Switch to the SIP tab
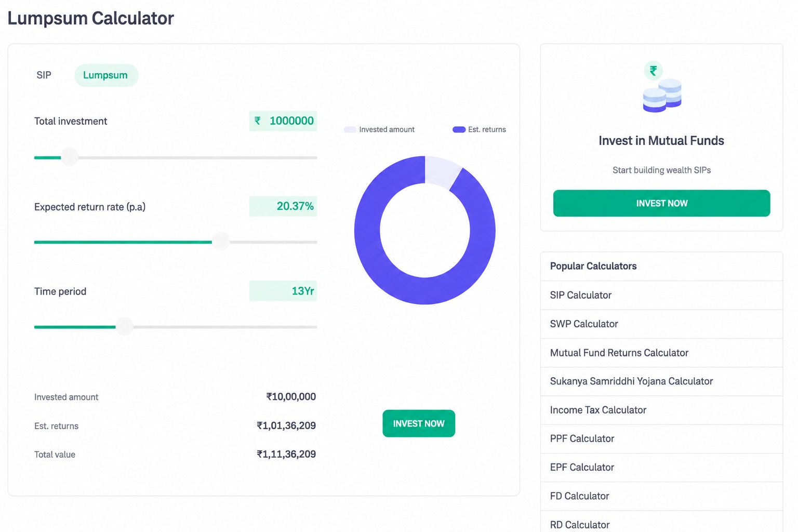 (x=44, y=75)
